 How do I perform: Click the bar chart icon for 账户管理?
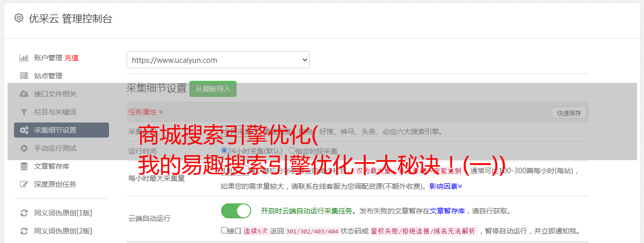click(24, 58)
